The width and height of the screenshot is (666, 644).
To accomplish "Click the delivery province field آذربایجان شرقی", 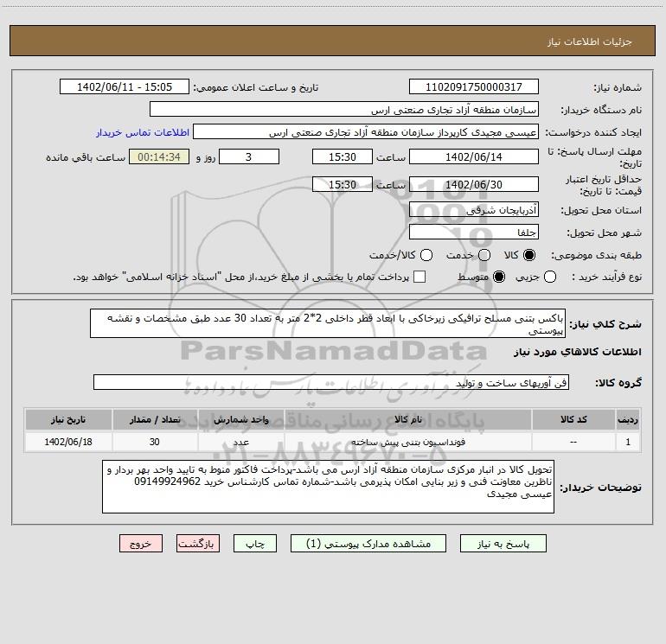I will pyautogui.click(x=474, y=210).
